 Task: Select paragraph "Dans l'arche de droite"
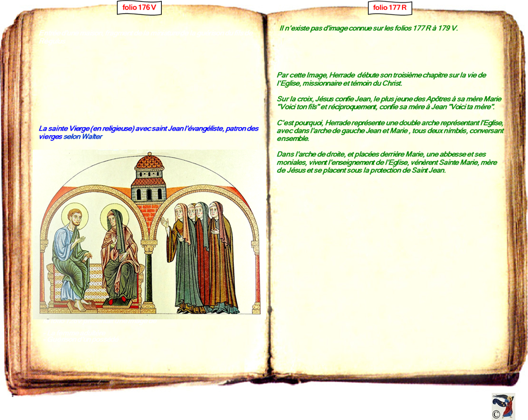pos(386,162)
